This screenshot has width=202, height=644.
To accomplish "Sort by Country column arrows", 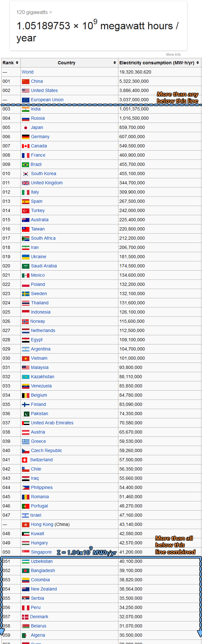I will pyautogui.click(x=115, y=63).
